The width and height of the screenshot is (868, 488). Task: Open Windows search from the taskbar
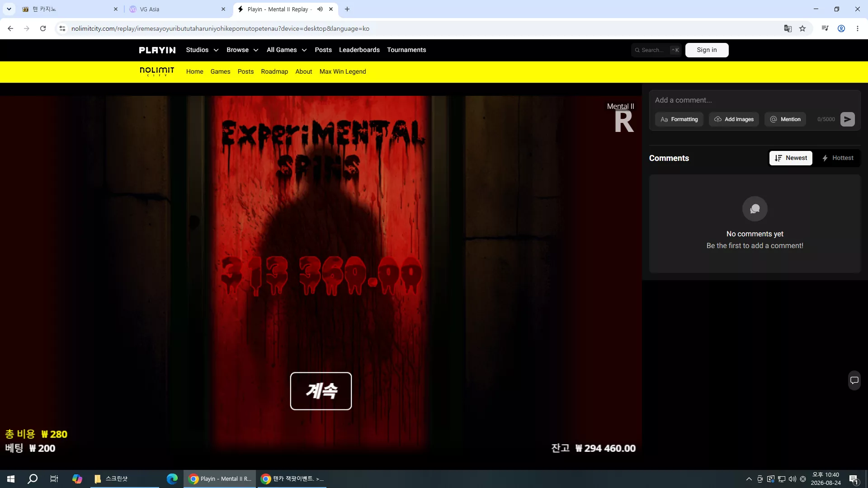tap(33, 479)
